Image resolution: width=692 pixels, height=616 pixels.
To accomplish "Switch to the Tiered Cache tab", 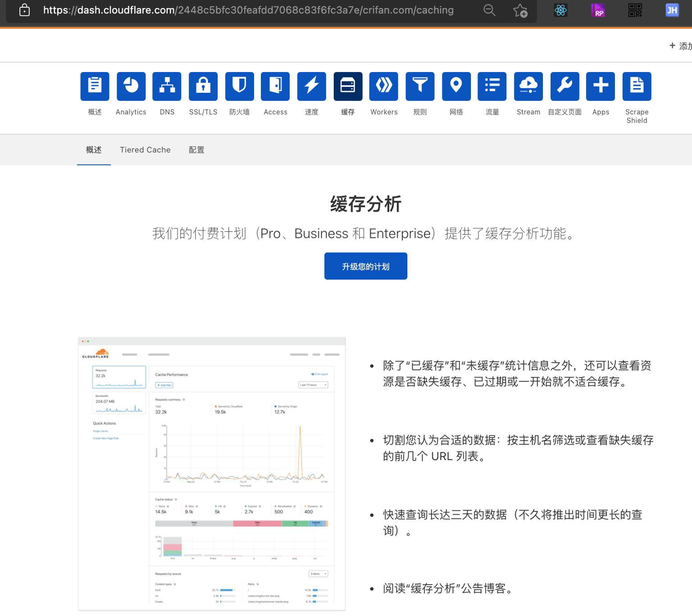I will tap(145, 150).
